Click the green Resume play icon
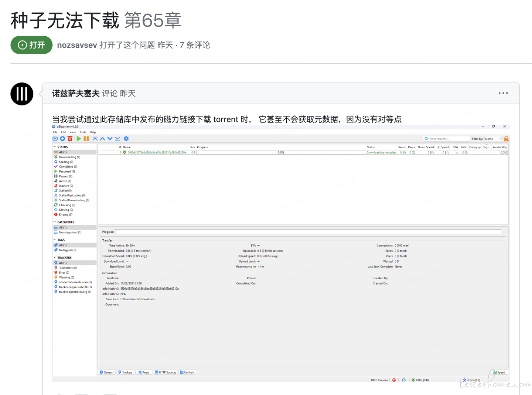532x395 pixels. 79,139
